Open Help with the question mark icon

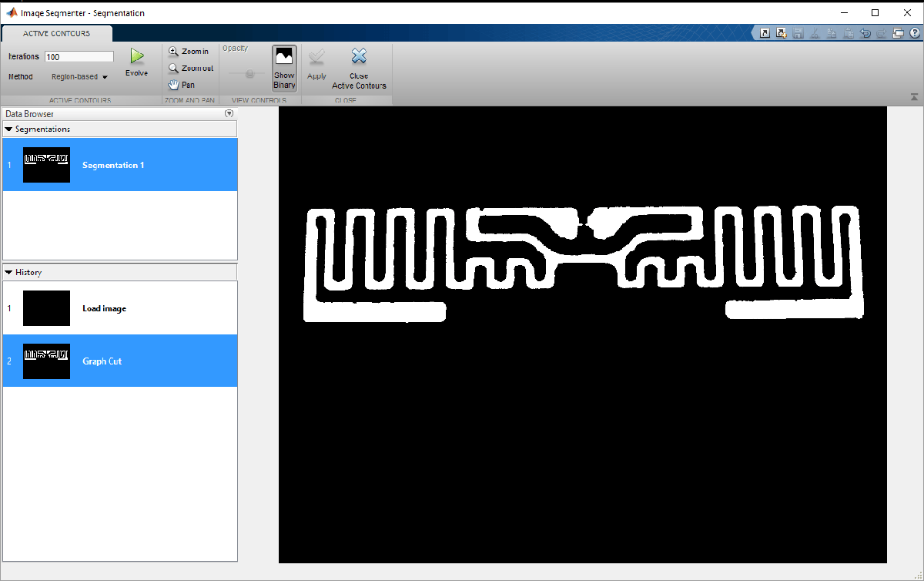pos(914,33)
